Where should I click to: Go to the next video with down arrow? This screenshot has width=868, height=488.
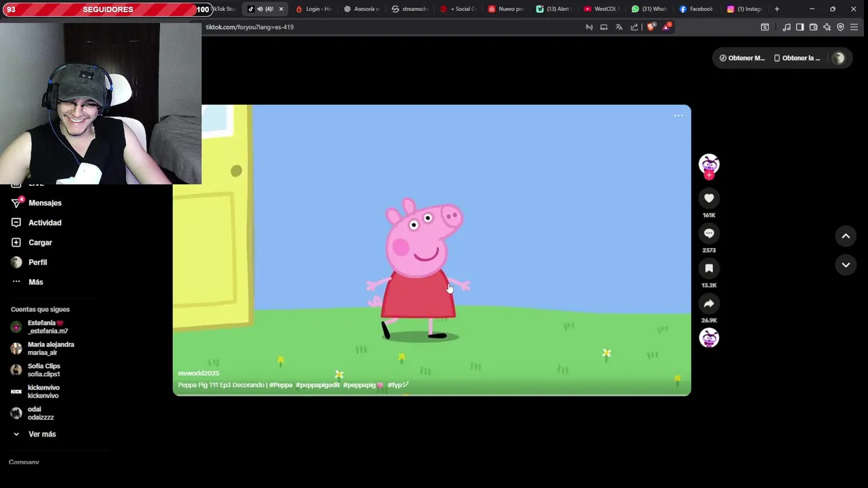click(846, 265)
